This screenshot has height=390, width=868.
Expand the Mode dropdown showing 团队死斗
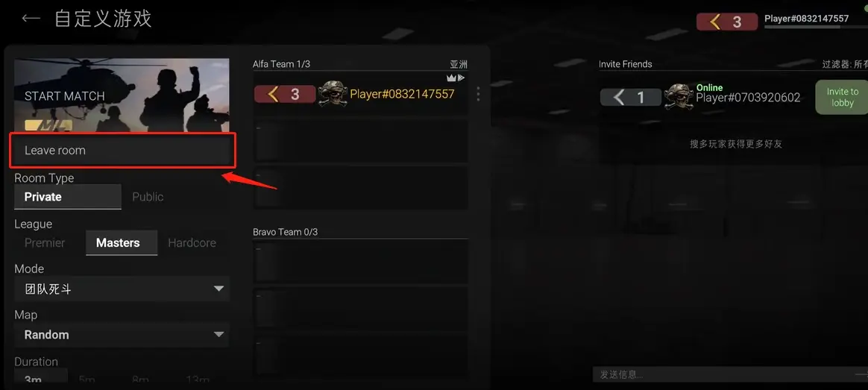[122, 289]
